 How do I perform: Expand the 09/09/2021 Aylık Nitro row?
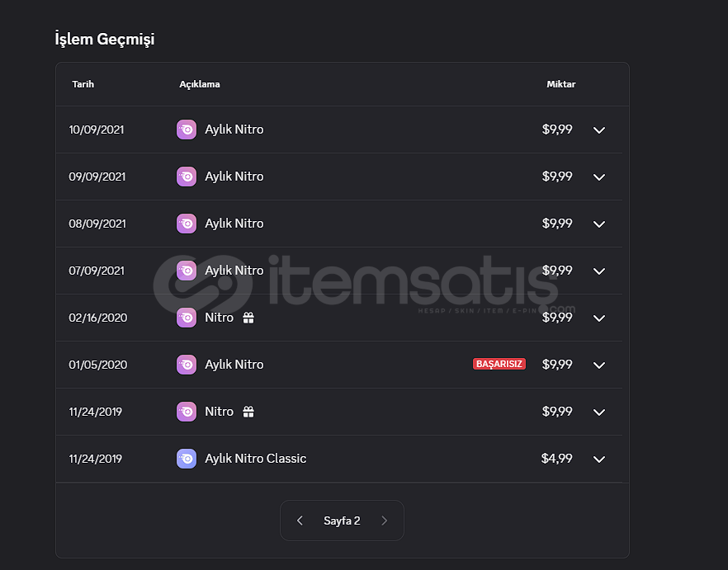(599, 177)
